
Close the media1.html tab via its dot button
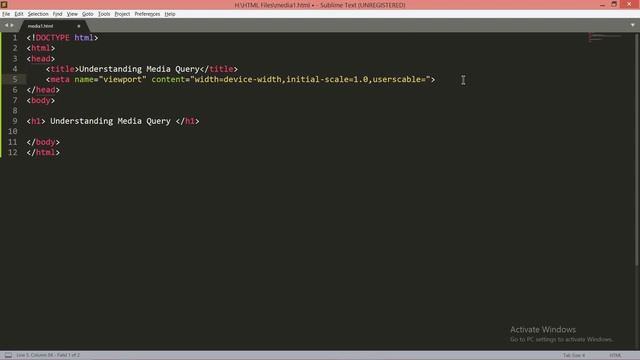pyautogui.click(x=79, y=26)
